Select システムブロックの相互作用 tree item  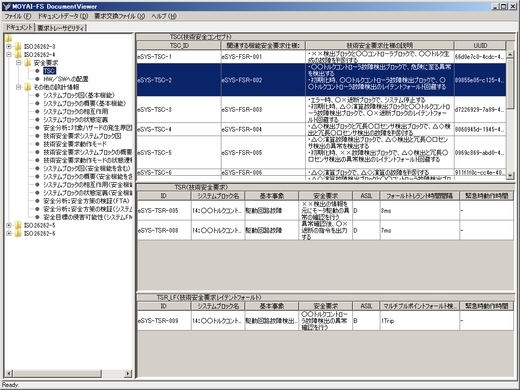click(76, 111)
